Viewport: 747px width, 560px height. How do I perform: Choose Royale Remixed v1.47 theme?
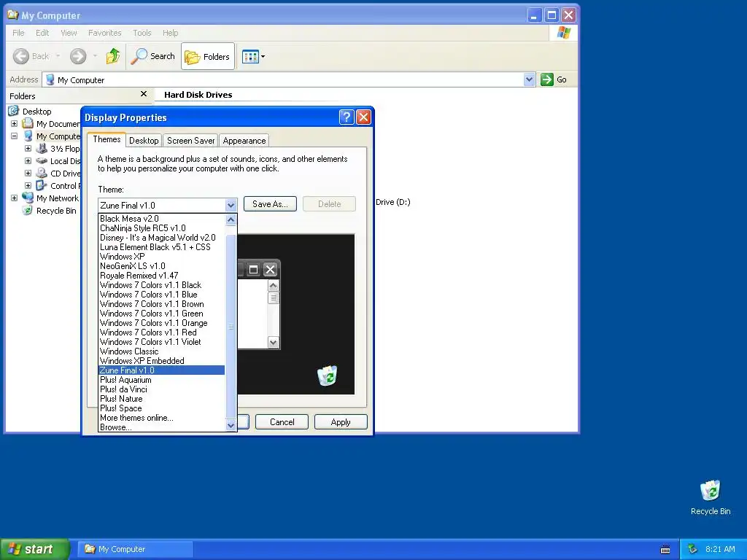coord(161,276)
